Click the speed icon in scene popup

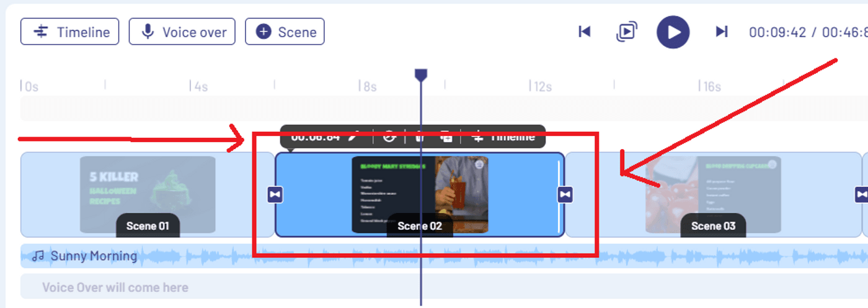(x=389, y=137)
